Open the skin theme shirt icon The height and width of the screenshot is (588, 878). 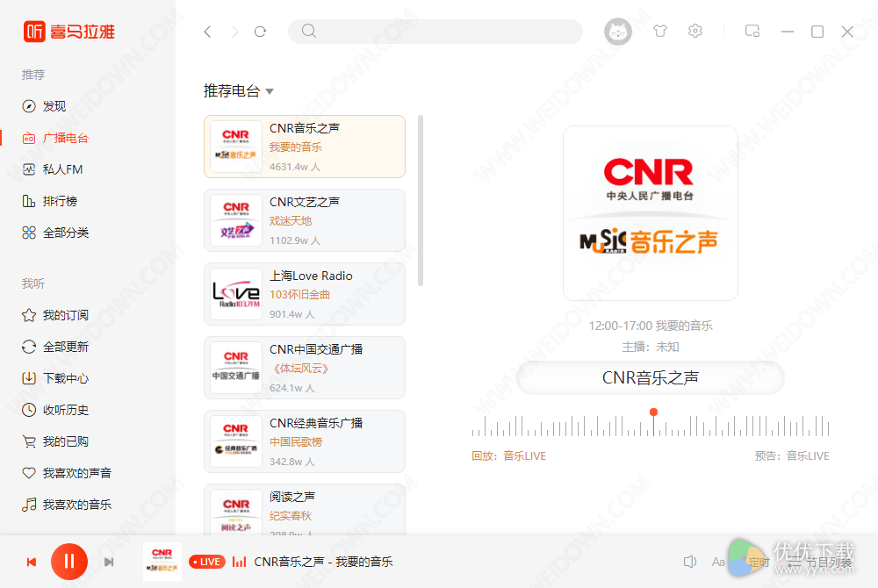coord(660,31)
